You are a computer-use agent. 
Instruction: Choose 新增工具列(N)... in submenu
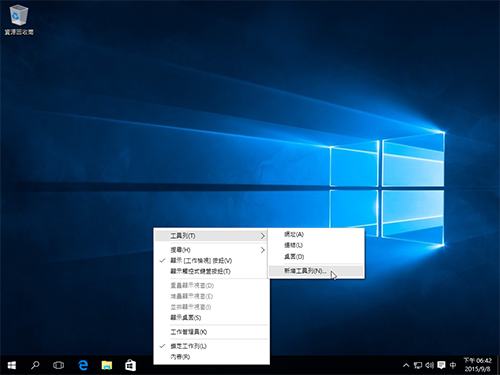tap(316, 271)
